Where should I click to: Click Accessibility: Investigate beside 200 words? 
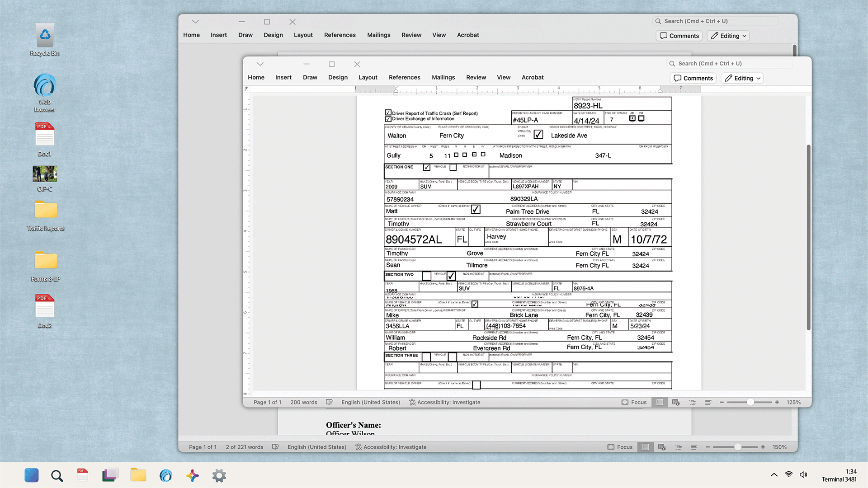point(444,402)
